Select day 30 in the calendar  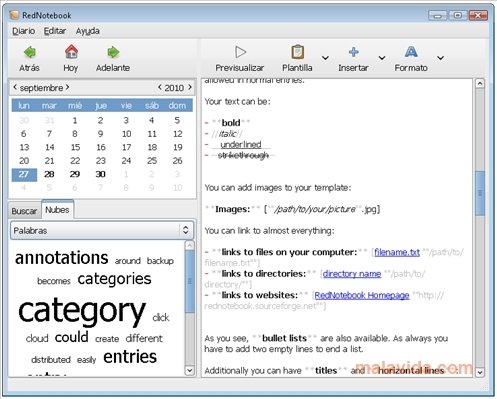(100, 174)
